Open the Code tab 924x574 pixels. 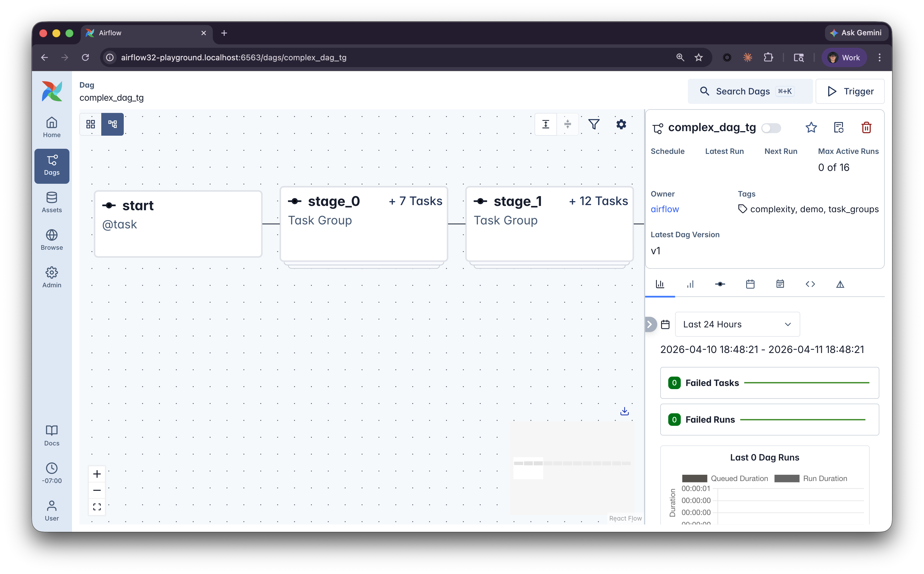(x=810, y=284)
